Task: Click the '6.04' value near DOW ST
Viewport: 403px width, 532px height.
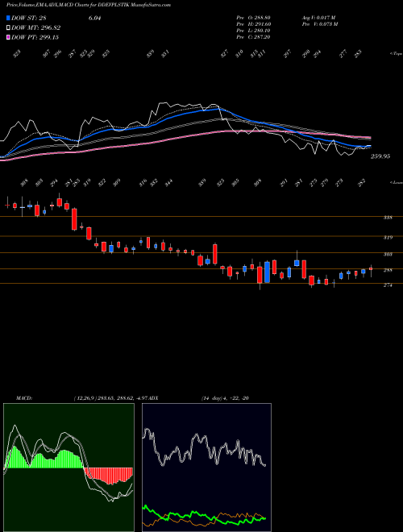Action: pos(94,19)
